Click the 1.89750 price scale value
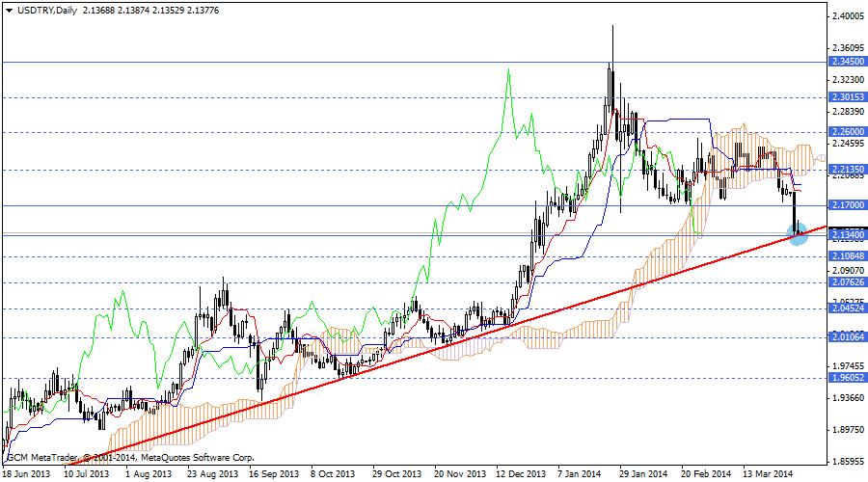This screenshot has height=482, width=868. pos(848,429)
